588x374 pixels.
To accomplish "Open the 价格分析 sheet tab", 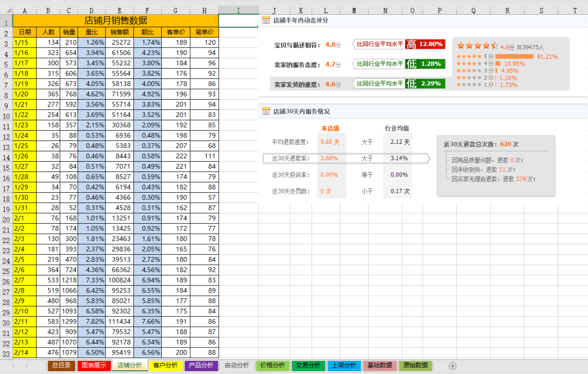I will [273, 365].
